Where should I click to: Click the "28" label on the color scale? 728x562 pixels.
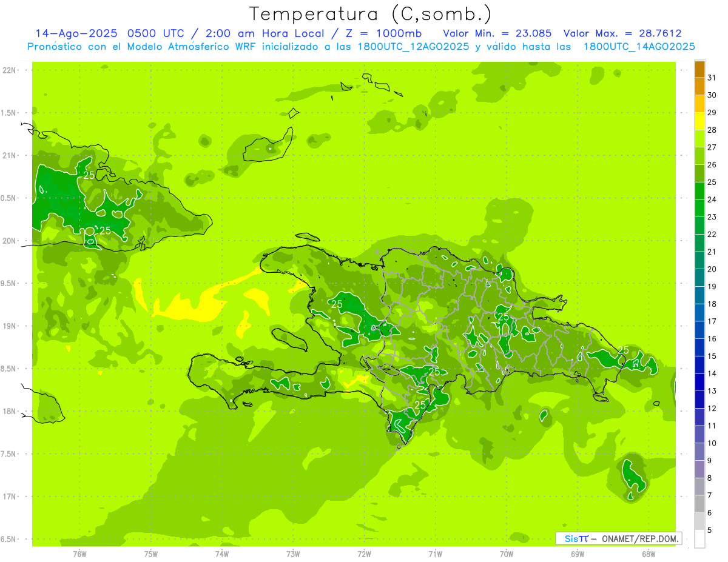click(712, 130)
